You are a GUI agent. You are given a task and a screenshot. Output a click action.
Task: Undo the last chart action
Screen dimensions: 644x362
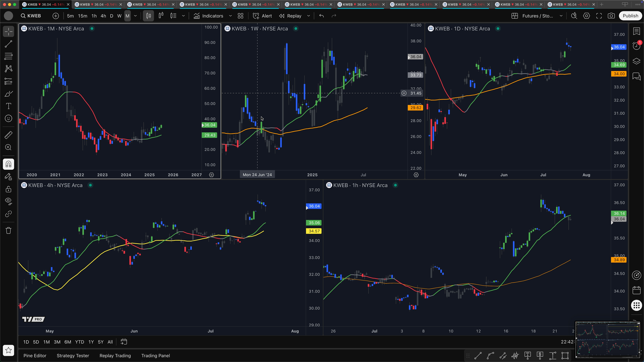tap(321, 16)
